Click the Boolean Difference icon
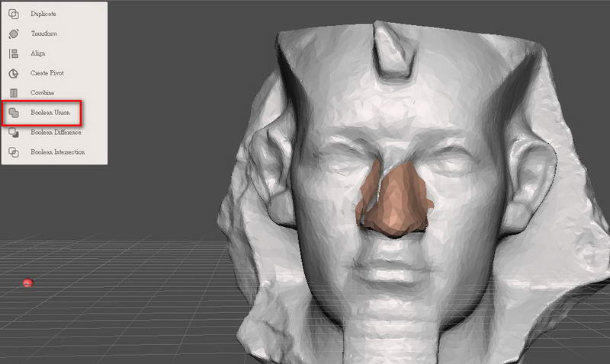Viewport: 610px width, 364px height. click(x=14, y=133)
